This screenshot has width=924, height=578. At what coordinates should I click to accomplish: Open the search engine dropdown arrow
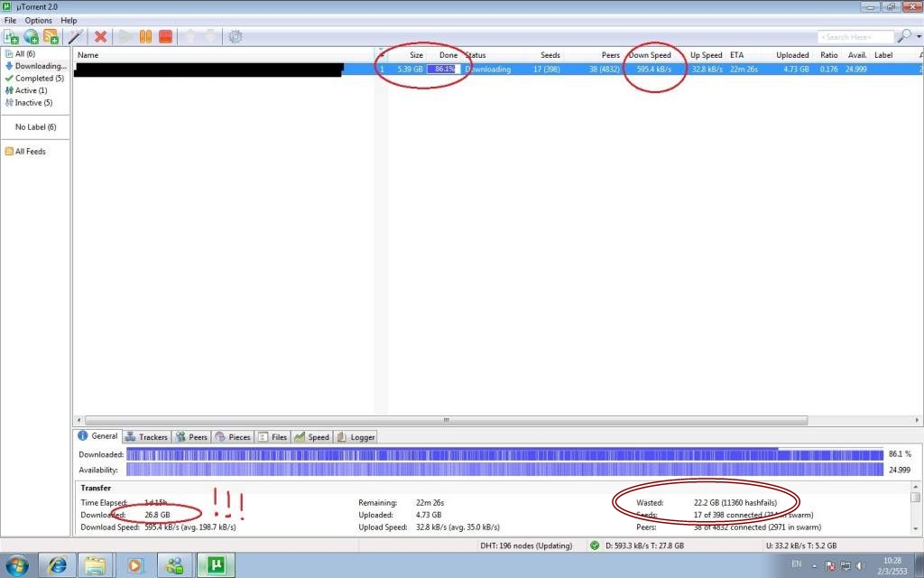pos(918,36)
